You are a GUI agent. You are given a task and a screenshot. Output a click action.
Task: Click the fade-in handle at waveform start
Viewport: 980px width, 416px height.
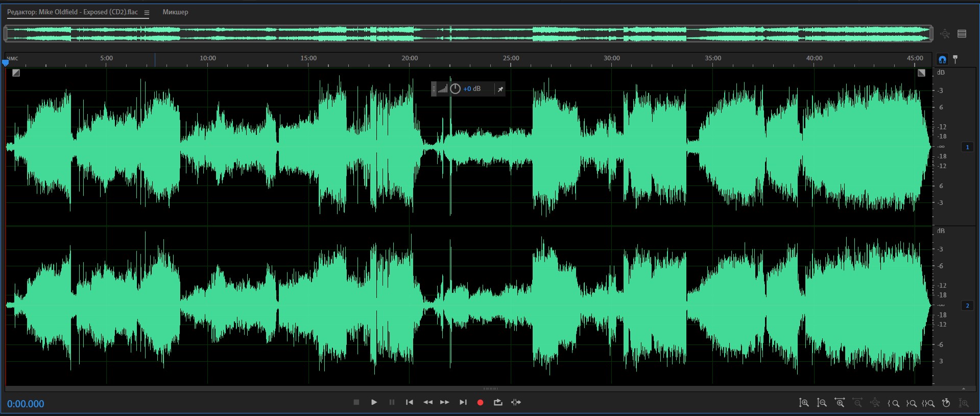(x=16, y=73)
